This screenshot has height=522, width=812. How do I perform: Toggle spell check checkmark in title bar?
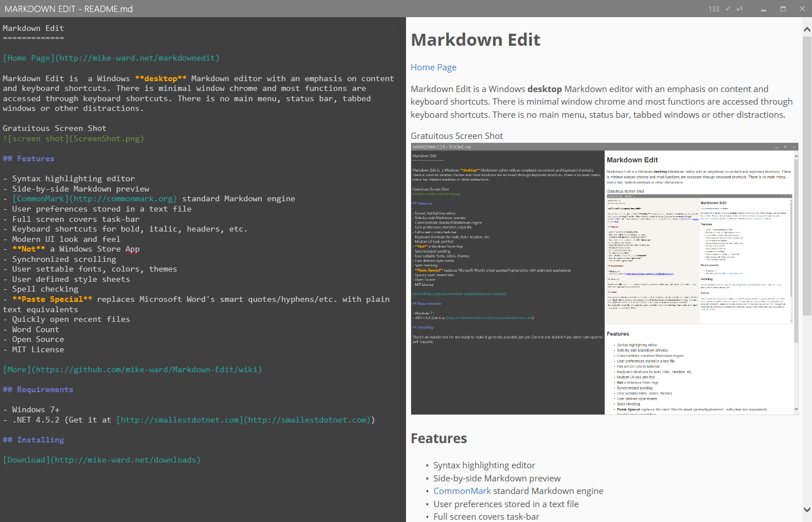pos(728,9)
